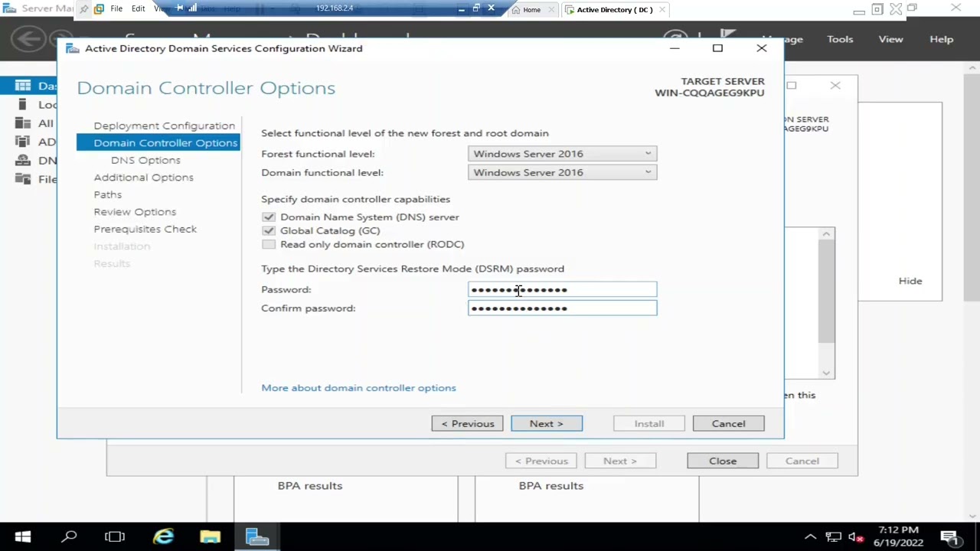The height and width of the screenshot is (551, 980).
Task: Click the Windows Start button
Action: tap(22, 536)
